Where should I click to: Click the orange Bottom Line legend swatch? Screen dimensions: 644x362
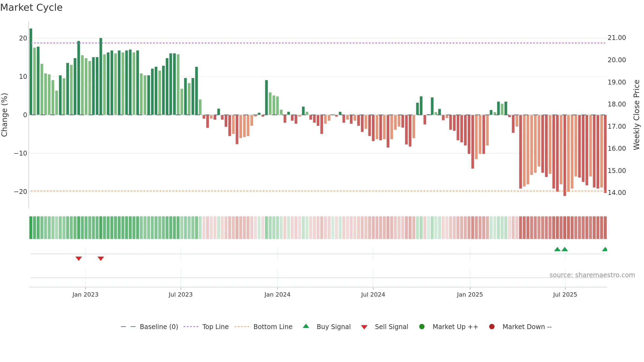tap(242, 327)
